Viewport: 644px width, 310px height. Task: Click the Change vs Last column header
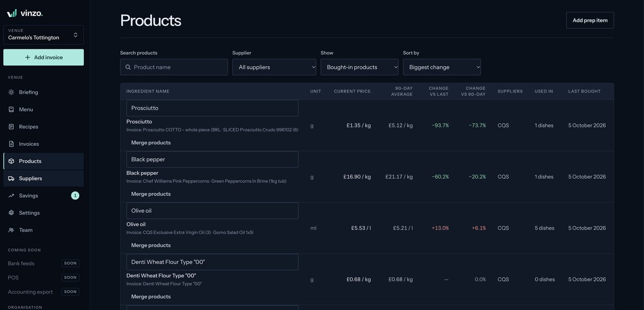click(438, 91)
